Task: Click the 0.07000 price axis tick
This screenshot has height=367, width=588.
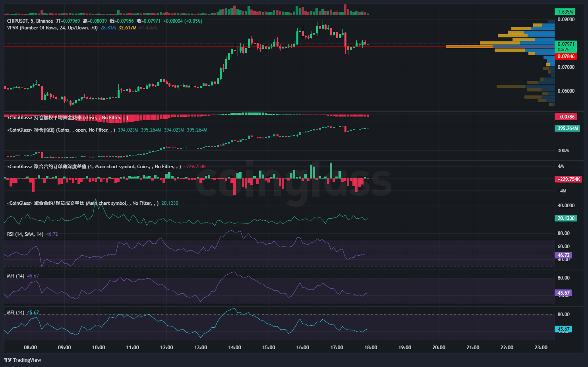Action: (566, 67)
